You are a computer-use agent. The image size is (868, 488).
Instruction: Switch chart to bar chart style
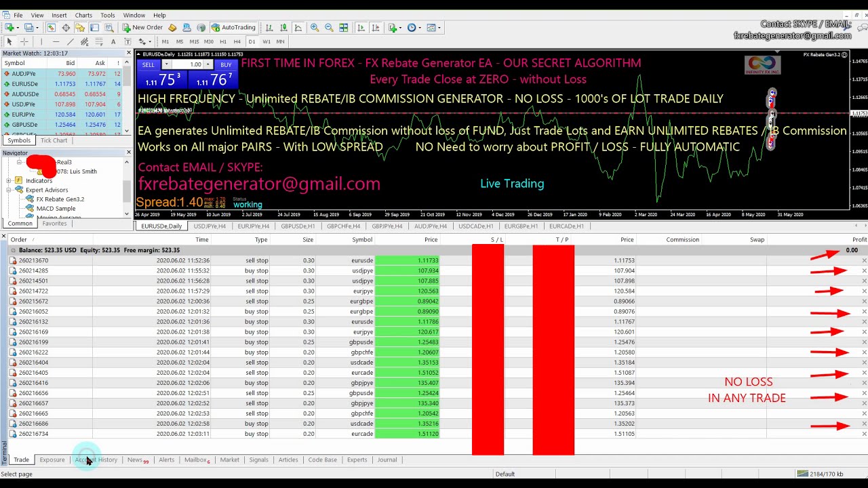[x=269, y=28]
